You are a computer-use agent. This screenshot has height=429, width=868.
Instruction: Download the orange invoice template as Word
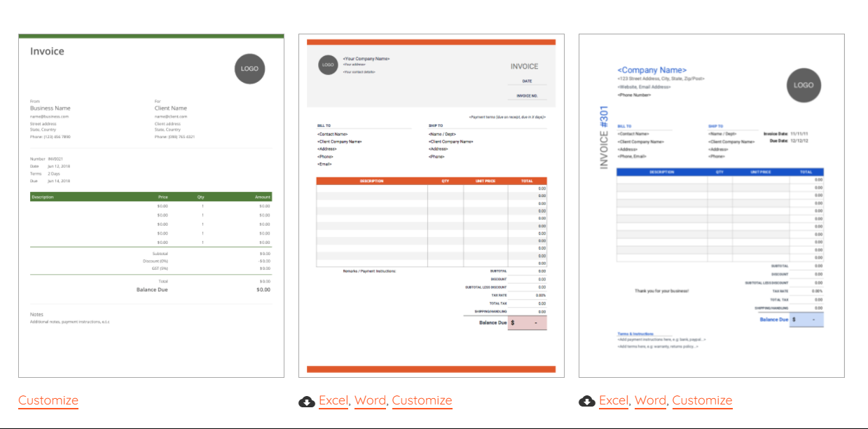370,400
